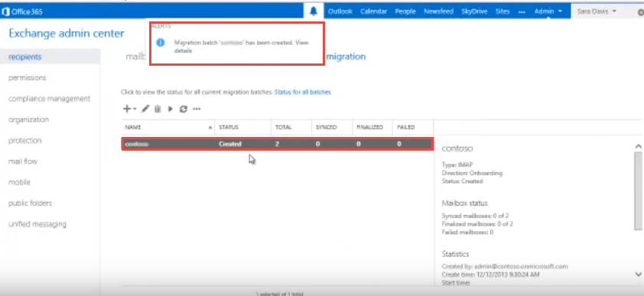Click the new migration batch plus icon
The width and height of the screenshot is (644, 296).
(x=127, y=109)
